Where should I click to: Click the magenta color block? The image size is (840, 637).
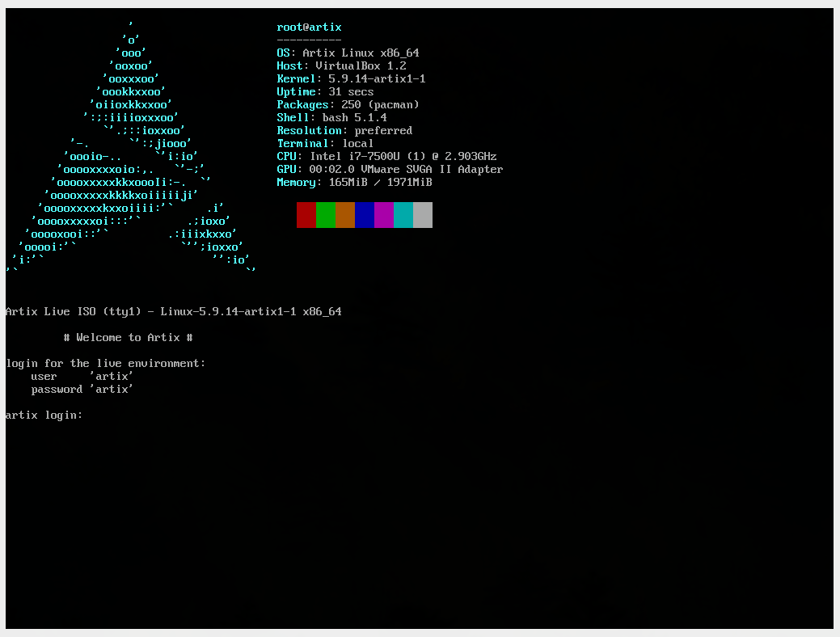384,215
